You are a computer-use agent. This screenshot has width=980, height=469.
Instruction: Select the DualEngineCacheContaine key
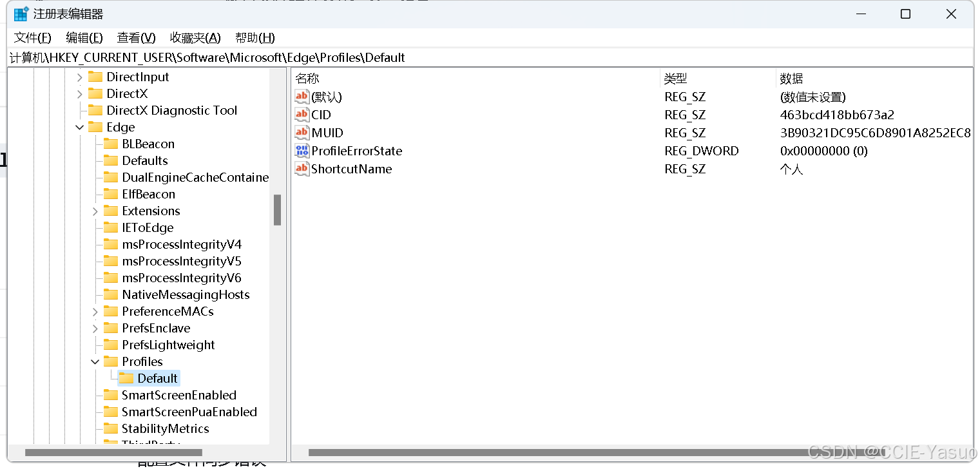click(195, 177)
